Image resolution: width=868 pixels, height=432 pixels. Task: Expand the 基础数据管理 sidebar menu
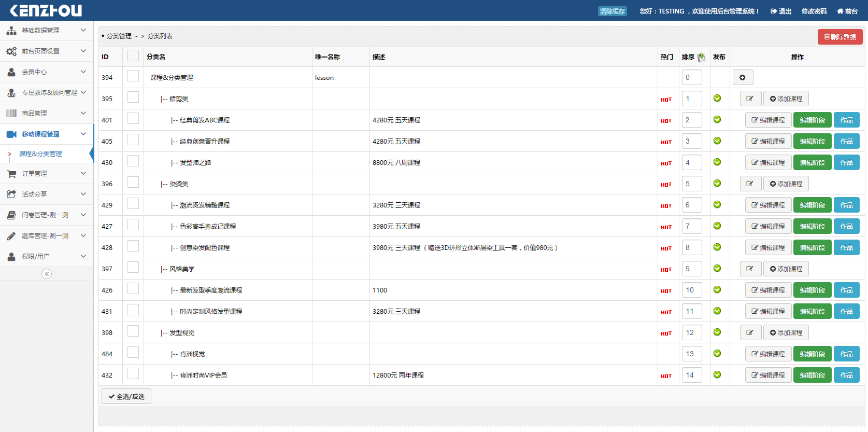(46, 31)
